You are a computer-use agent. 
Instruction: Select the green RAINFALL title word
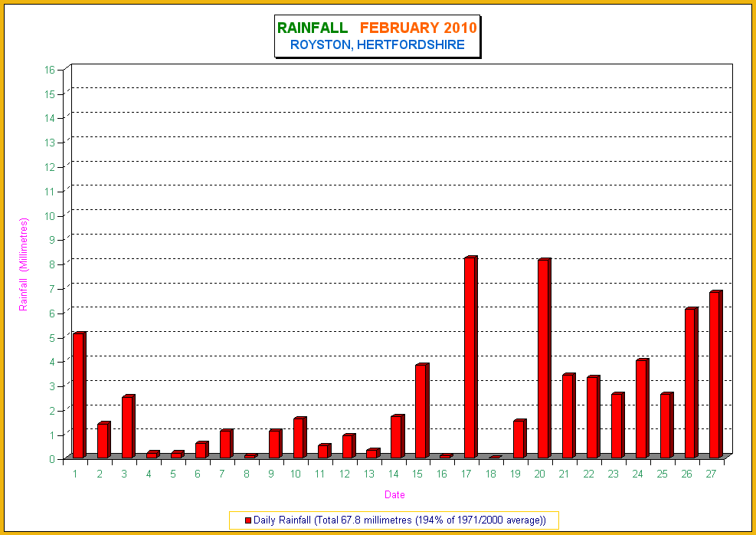click(313, 28)
